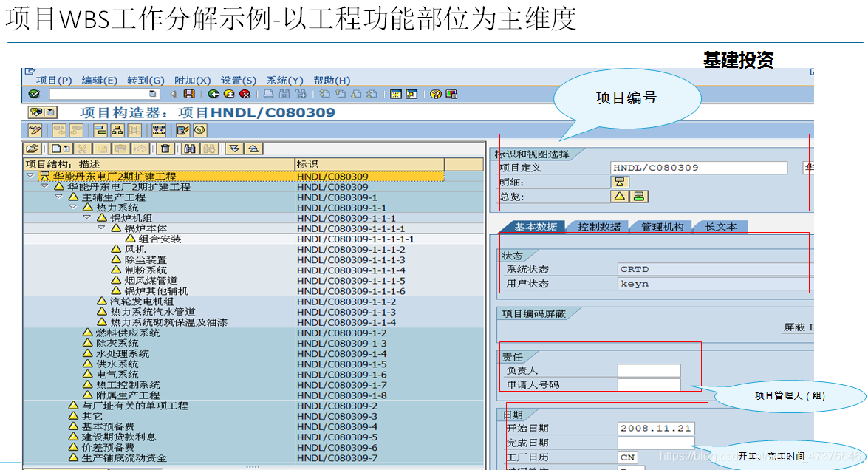868x470 pixels.
Task: Click the spiral relationship icon in application toolbar
Action: [x=200, y=131]
